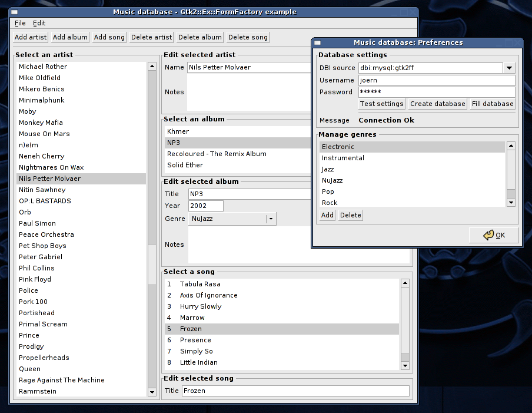Click the Test settings button

click(x=382, y=104)
